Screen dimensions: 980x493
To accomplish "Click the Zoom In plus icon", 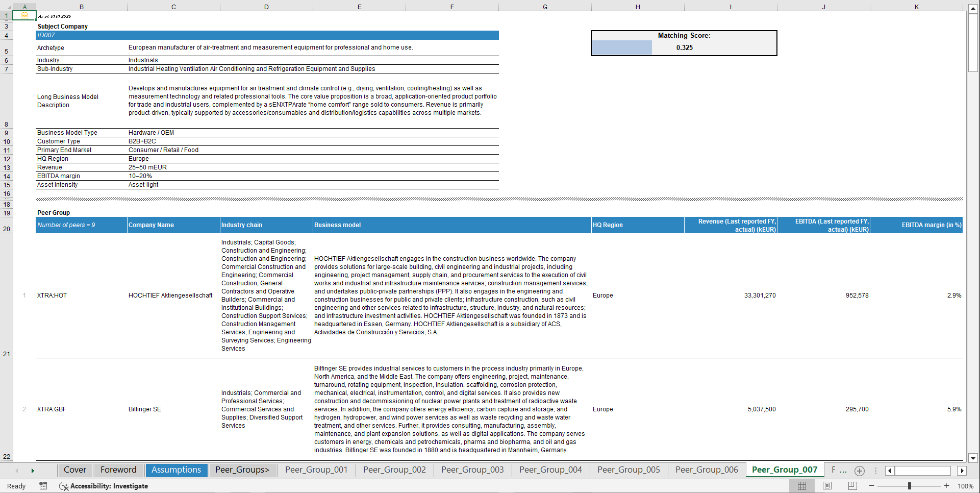I will (x=946, y=486).
